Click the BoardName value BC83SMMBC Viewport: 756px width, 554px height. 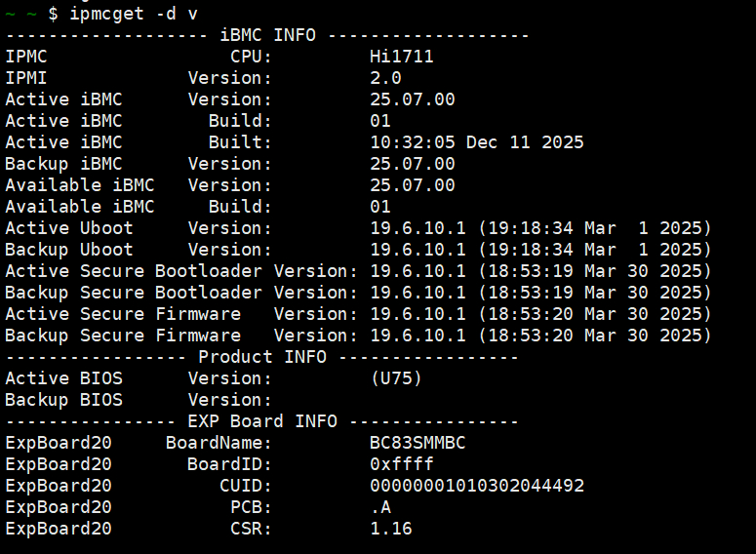click(x=418, y=443)
